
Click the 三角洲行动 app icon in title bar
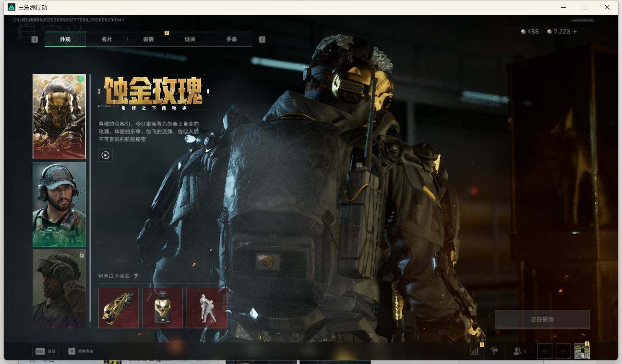click(x=12, y=7)
